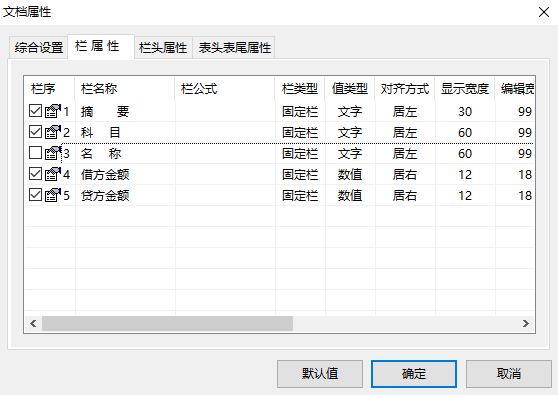Click 居右 alignment in 借方金额 row
Screen dimensions: 558x395
405,174
